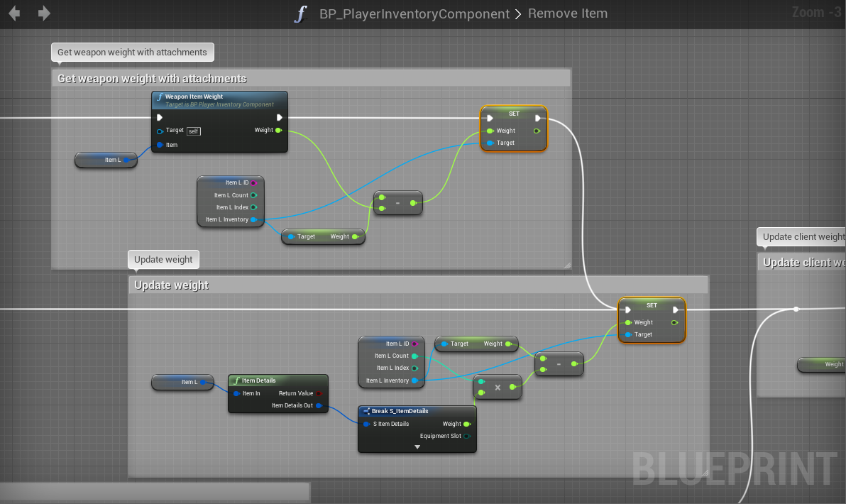Click the Weapon Item Weight execution output pin
The image size is (846, 504).
pos(280,118)
